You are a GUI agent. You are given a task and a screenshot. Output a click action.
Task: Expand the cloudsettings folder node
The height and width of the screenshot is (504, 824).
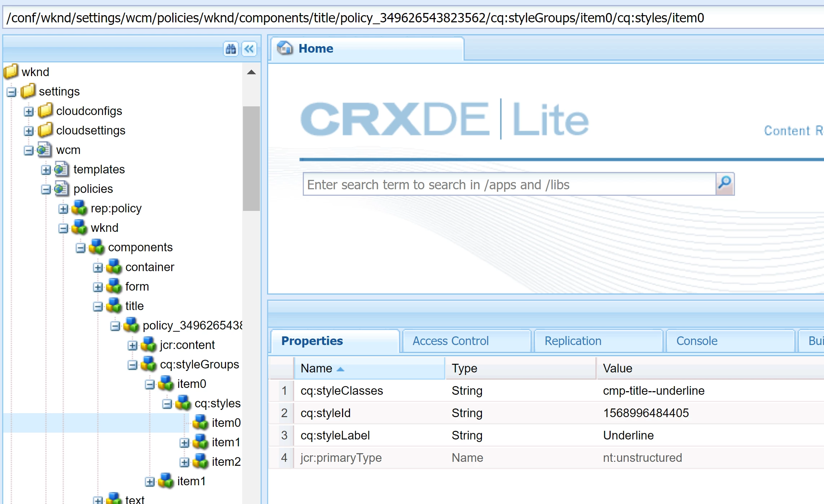(x=28, y=131)
